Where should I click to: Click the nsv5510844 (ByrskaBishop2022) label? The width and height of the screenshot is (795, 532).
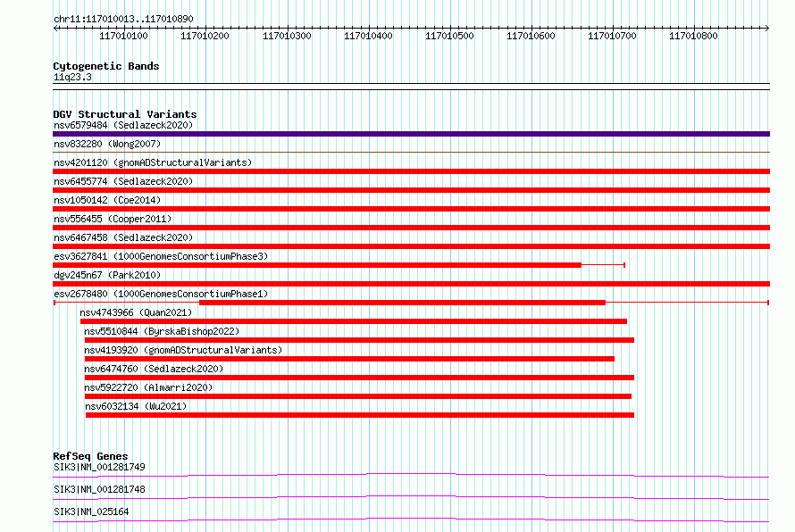(162, 331)
